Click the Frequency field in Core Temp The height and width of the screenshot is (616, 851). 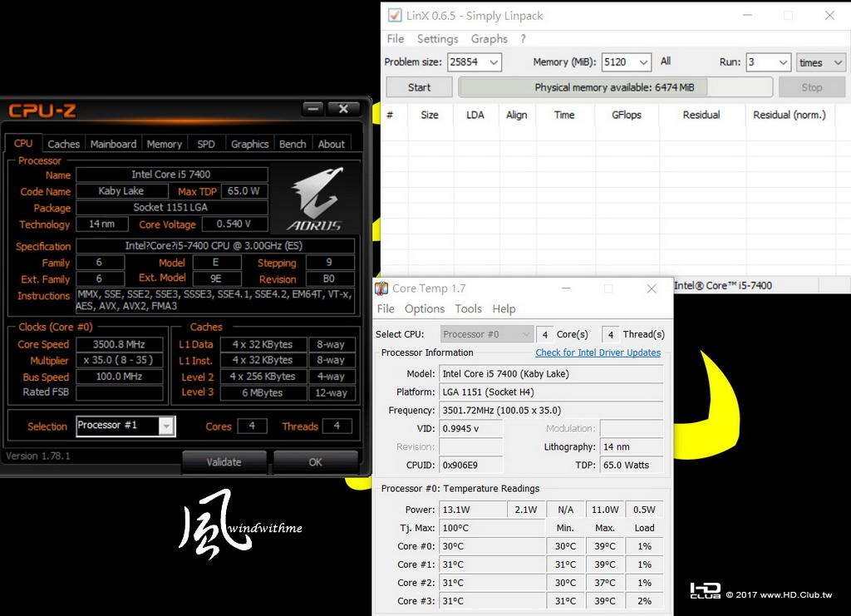coord(551,411)
